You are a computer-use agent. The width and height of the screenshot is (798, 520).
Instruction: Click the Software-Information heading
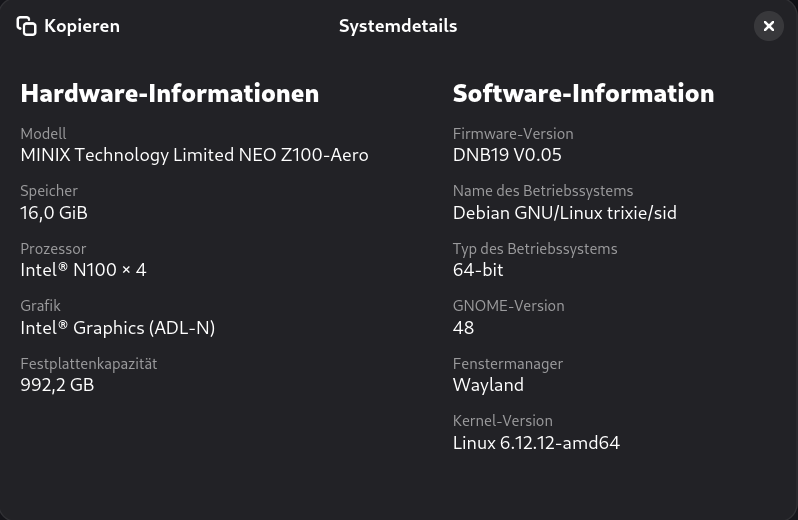tap(583, 94)
